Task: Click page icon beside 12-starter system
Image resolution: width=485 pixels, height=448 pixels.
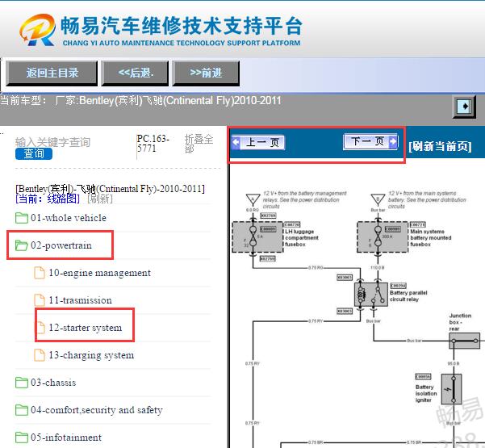Action: tap(40, 328)
